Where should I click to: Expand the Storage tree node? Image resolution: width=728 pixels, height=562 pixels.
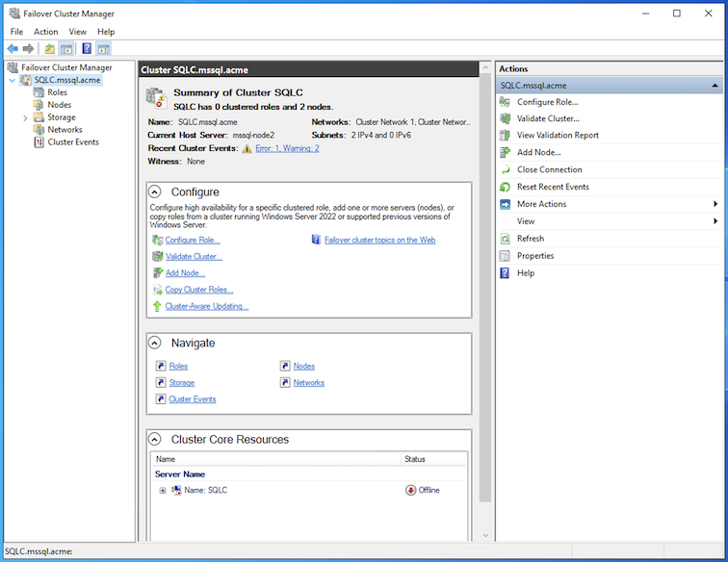pos(25,117)
